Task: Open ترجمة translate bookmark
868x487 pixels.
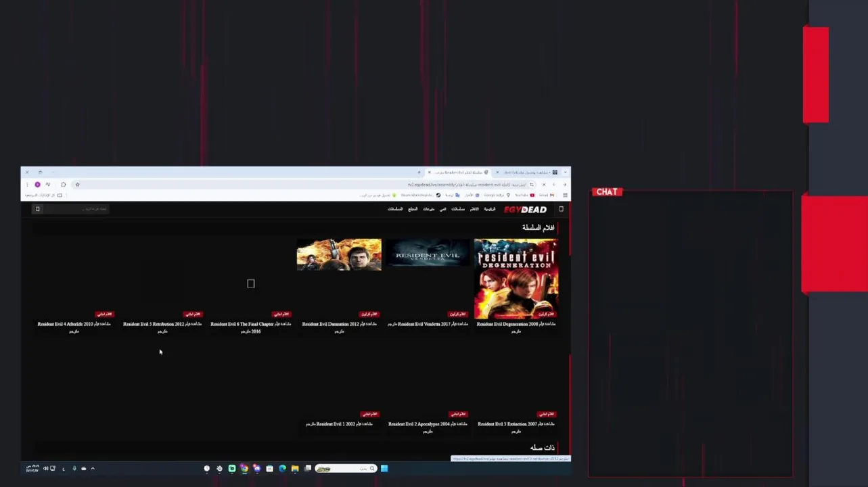Action: click(453, 195)
